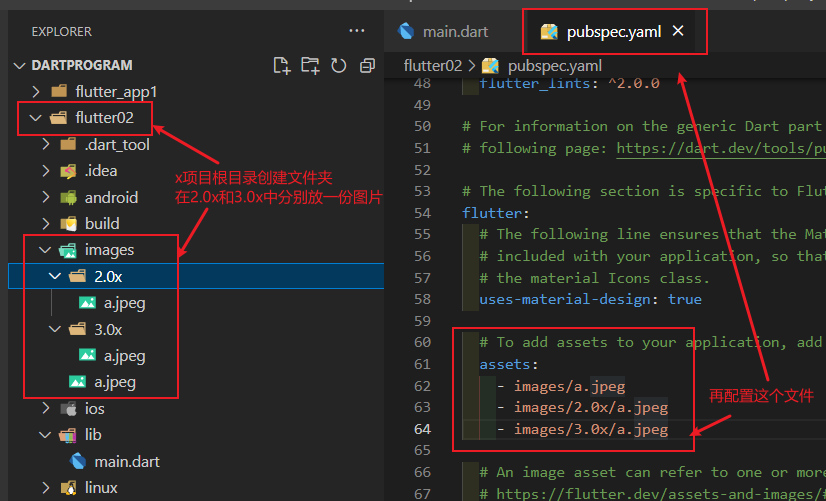Viewport: 826px width, 501px height.
Task: Click the linux folder penguin icon
Action: [68, 488]
